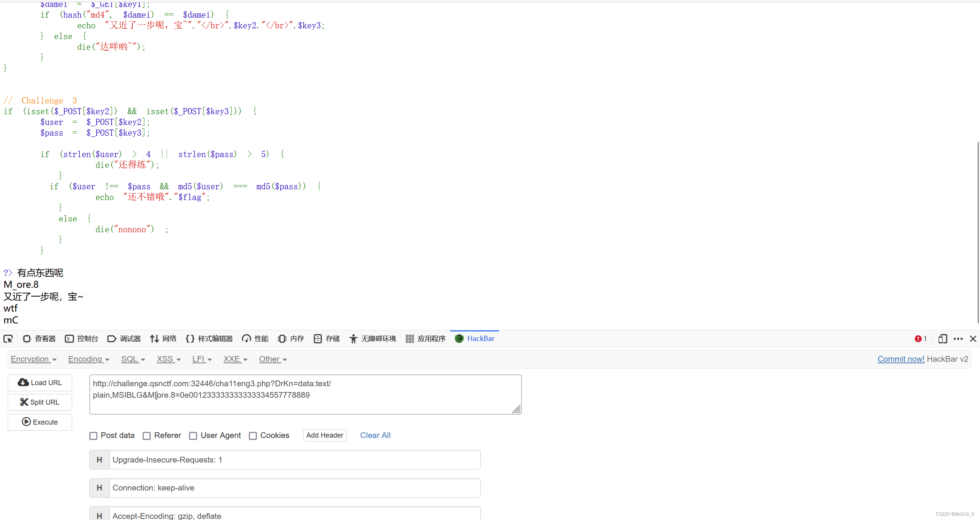The width and height of the screenshot is (980, 520).
Task: Click inside the URL text area
Action: point(305,395)
